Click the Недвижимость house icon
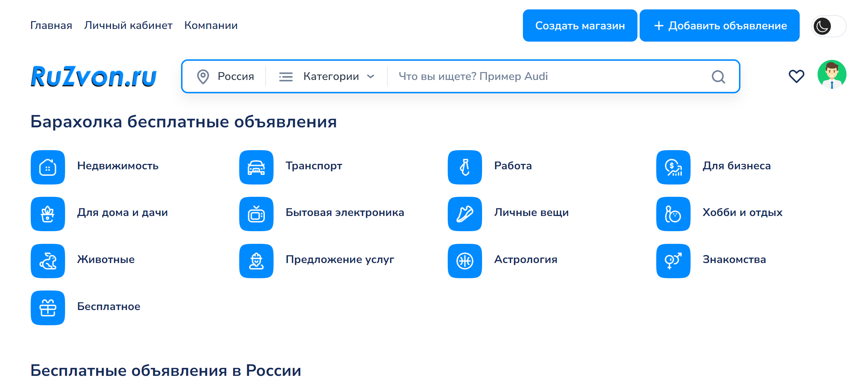 [x=48, y=167]
